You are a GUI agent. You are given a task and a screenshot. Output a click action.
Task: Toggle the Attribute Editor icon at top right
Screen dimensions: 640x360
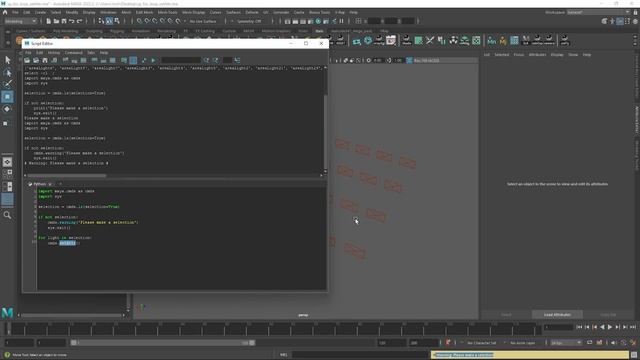(620, 21)
